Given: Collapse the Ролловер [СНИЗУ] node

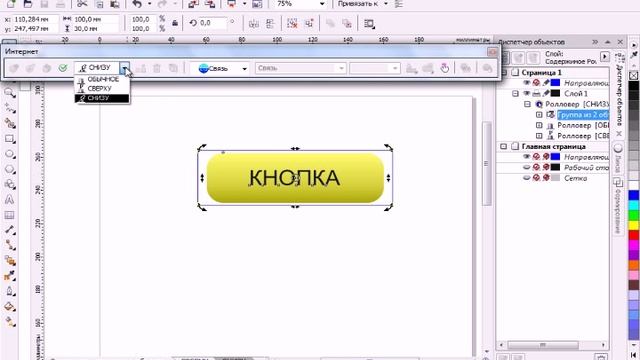Looking at the screenshot, I should pos(527,104).
